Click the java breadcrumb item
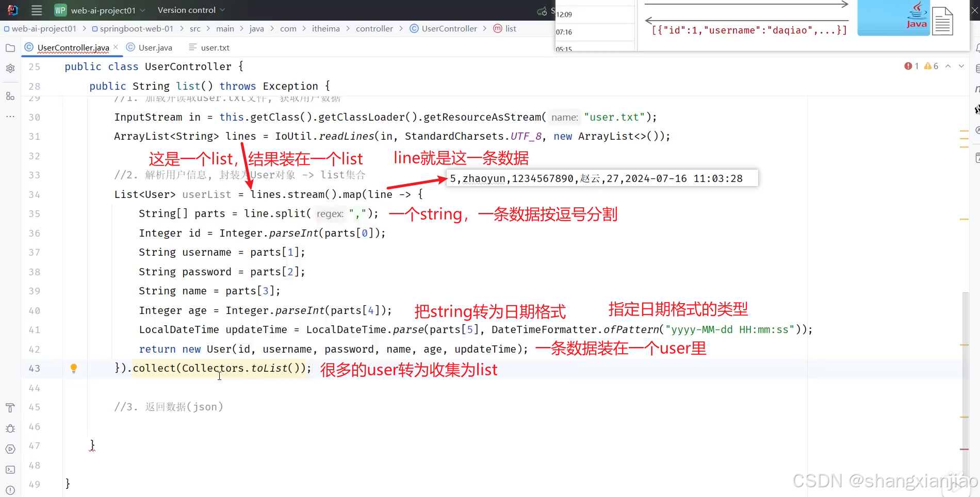The image size is (980, 497). (256, 29)
